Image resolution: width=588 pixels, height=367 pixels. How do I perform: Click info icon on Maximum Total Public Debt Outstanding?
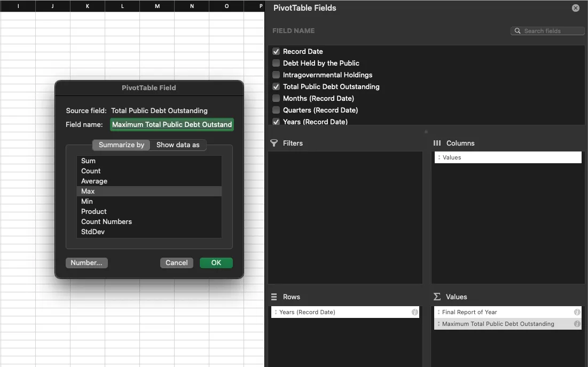(576, 324)
